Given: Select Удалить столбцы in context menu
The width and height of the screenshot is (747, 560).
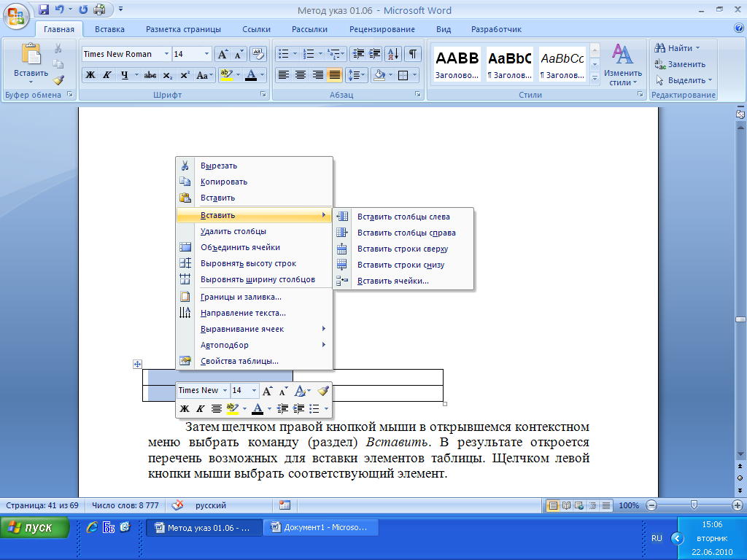Looking at the screenshot, I should (254, 231).
